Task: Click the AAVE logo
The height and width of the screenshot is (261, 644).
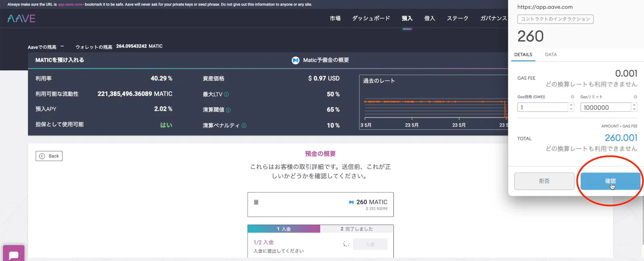Action: point(21,18)
